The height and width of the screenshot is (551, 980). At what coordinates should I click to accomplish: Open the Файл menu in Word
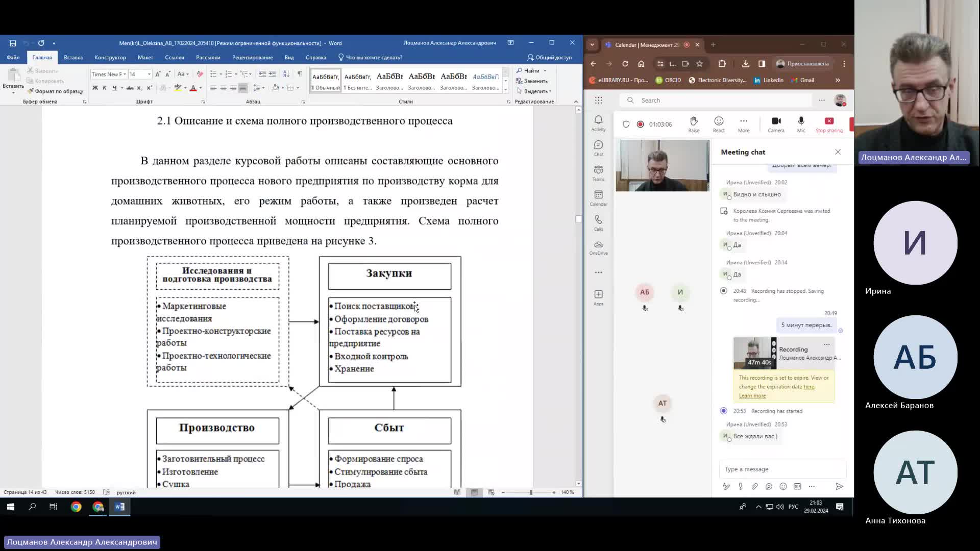(x=13, y=58)
